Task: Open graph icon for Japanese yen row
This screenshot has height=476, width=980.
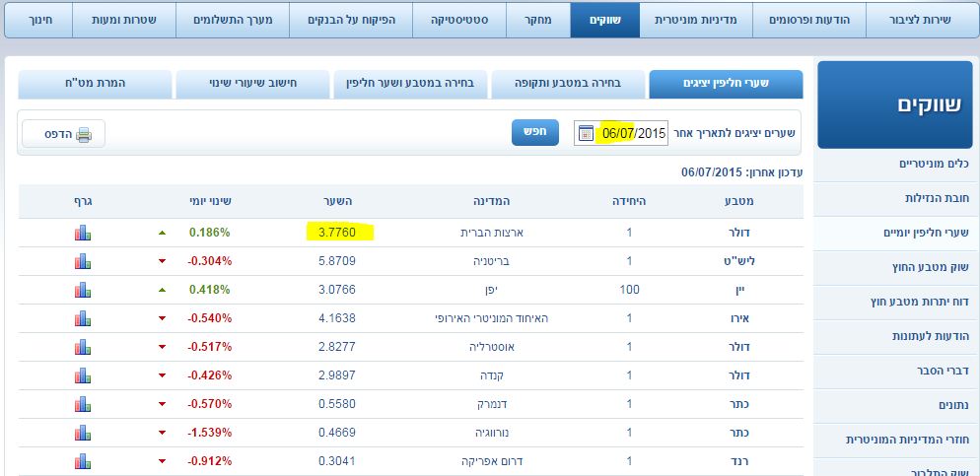Action: pos(82,290)
